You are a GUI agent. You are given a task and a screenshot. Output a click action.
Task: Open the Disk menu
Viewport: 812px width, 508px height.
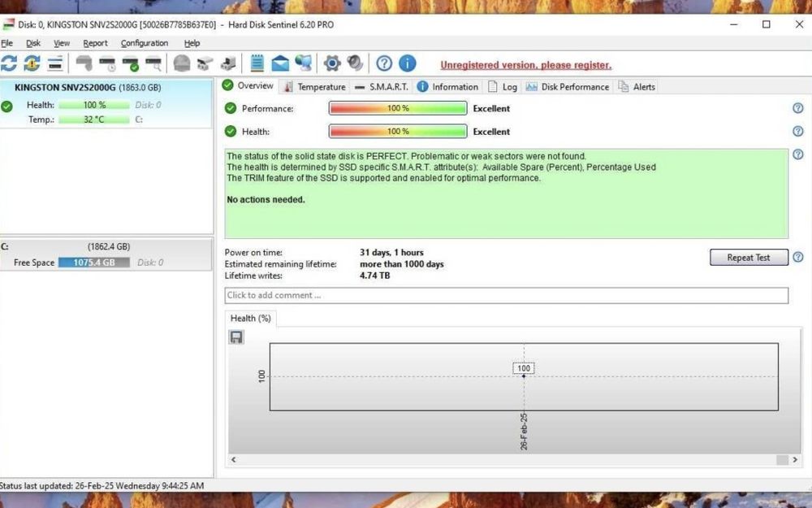click(33, 43)
